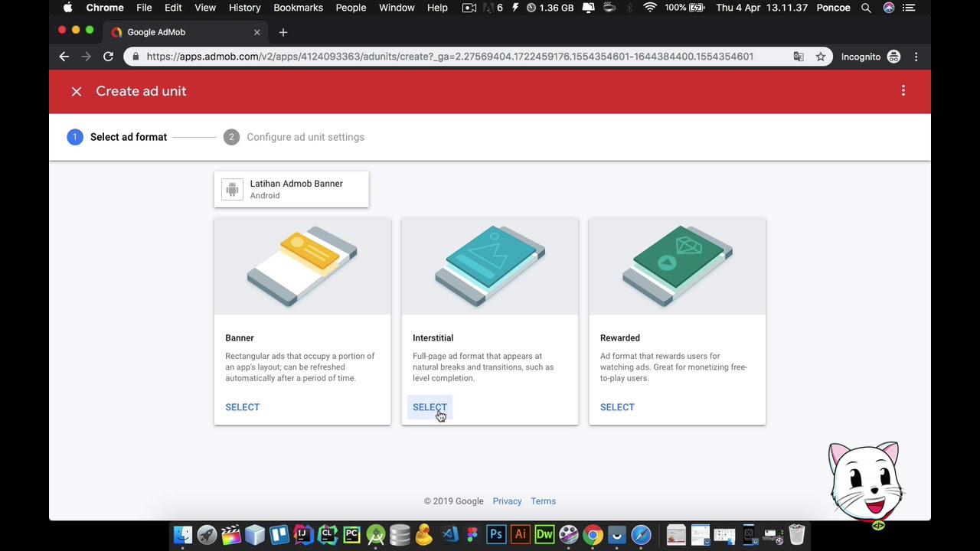Image resolution: width=980 pixels, height=551 pixels.
Task: Click step 2 Configure ad unit settings
Action: click(294, 137)
